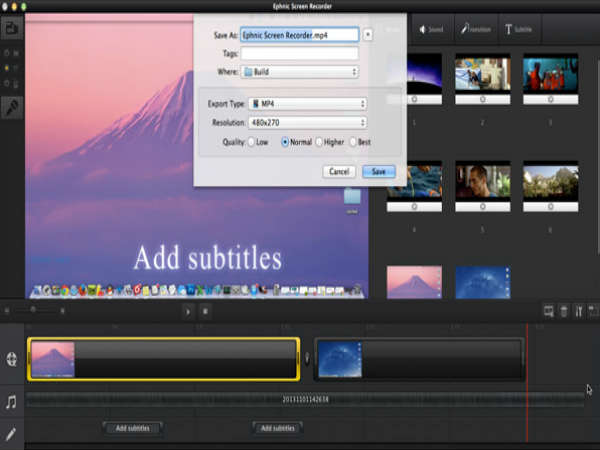Choose the Higher quality option
600x450 pixels.
tap(319, 142)
